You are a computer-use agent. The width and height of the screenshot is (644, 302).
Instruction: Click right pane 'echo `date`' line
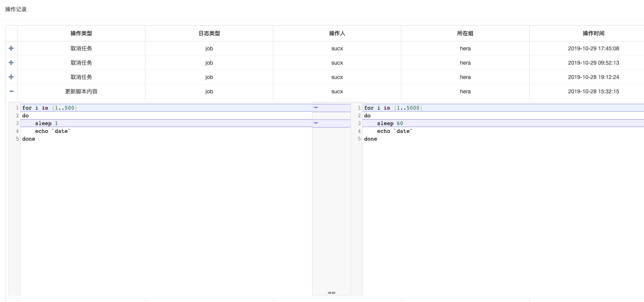pos(395,131)
